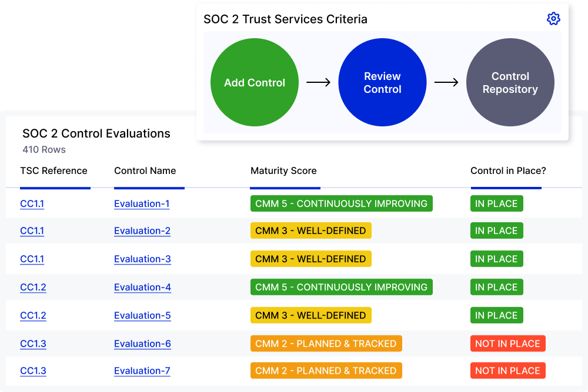Open the CC1.2 link in the Evaluation-5 row
Screen dimensions: 588x392
33,316
